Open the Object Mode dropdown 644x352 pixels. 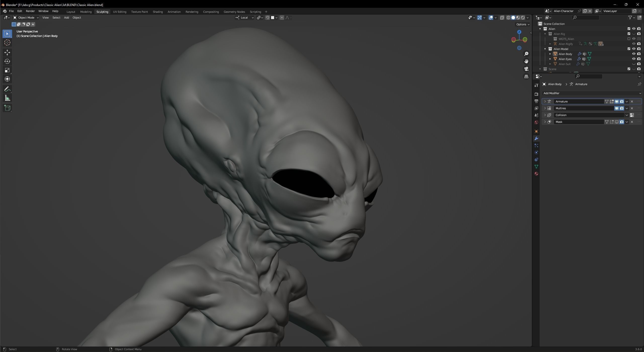point(26,18)
